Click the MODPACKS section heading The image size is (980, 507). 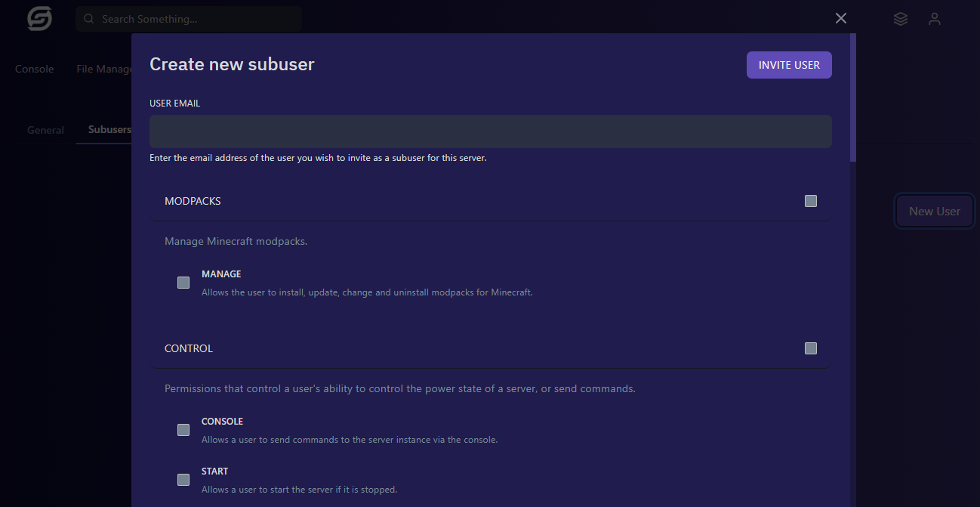point(193,200)
